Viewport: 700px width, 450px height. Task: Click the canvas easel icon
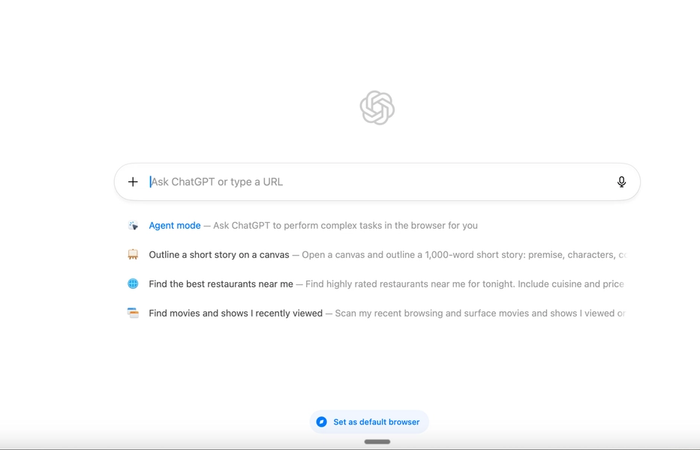(x=133, y=254)
